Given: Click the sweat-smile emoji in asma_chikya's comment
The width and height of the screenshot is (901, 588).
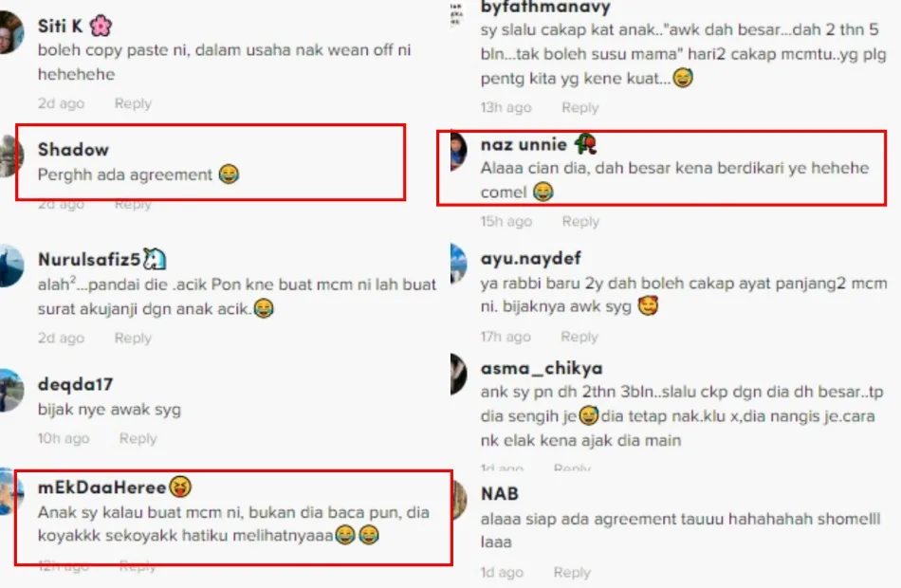Looking at the screenshot, I should click(588, 415).
